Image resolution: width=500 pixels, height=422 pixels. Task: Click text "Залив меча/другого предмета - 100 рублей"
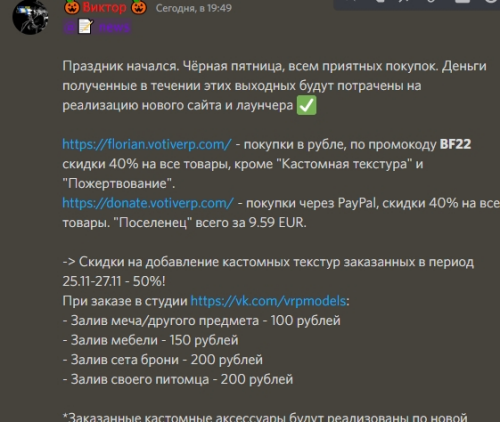tap(206, 321)
